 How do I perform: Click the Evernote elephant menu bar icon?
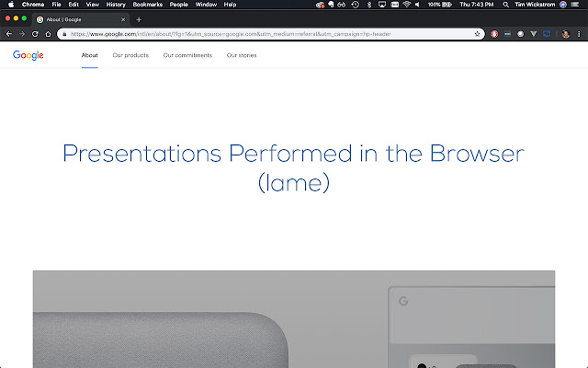pos(331,5)
